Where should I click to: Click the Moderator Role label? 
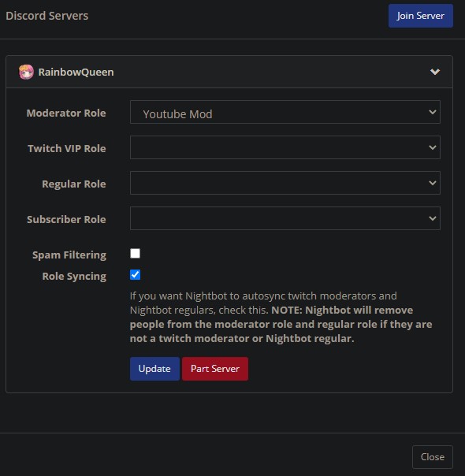[x=66, y=113]
